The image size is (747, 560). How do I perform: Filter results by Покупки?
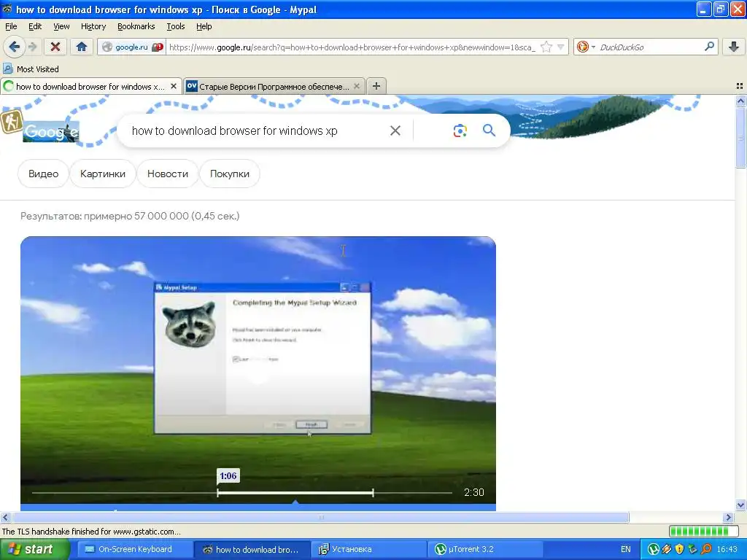(230, 174)
